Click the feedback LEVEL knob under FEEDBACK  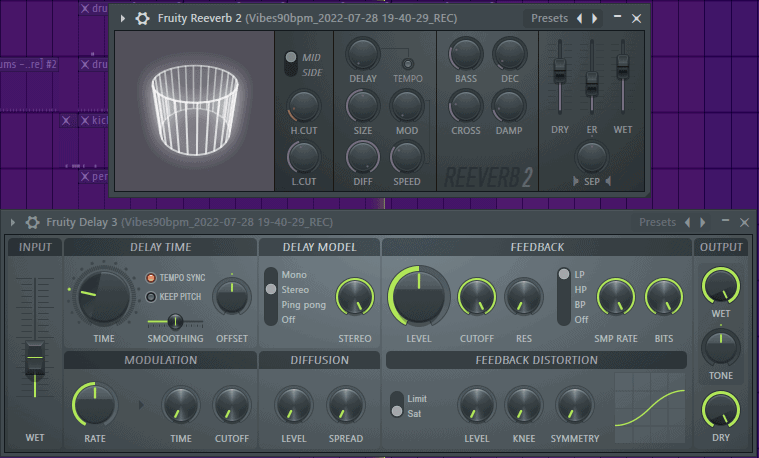point(419,296)
